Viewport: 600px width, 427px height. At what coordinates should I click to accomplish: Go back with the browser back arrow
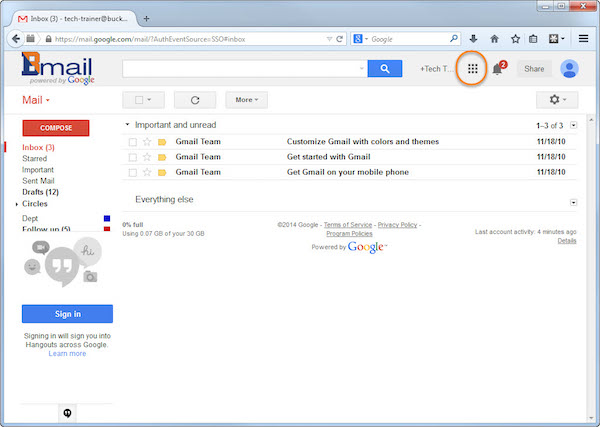coord(16,39)
